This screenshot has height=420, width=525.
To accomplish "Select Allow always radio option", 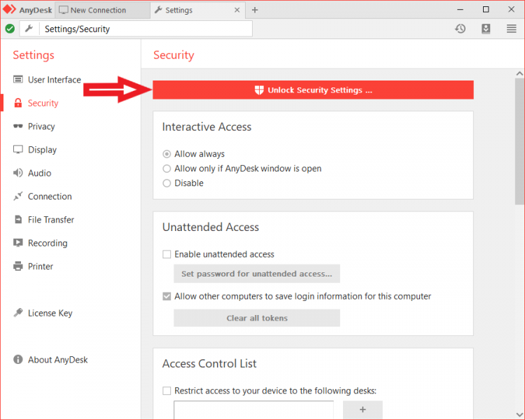I will pyautogui.click(x=167, y=154).
